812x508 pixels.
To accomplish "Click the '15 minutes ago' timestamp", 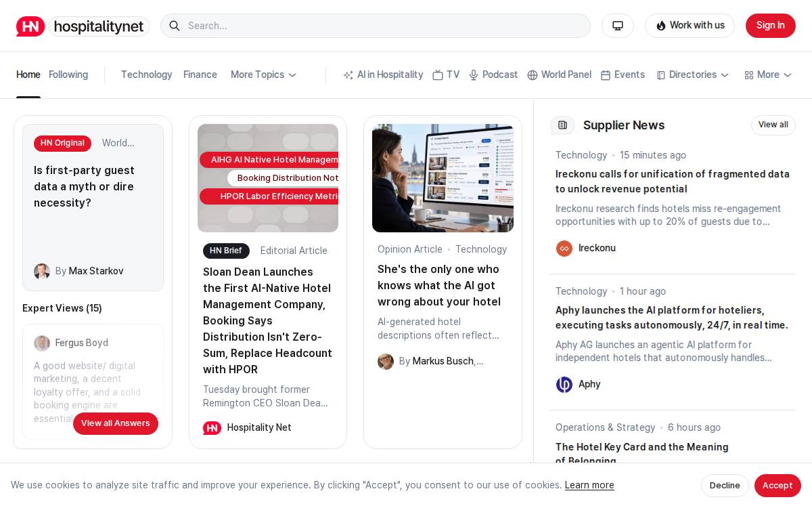I will [x=653, y=156].
